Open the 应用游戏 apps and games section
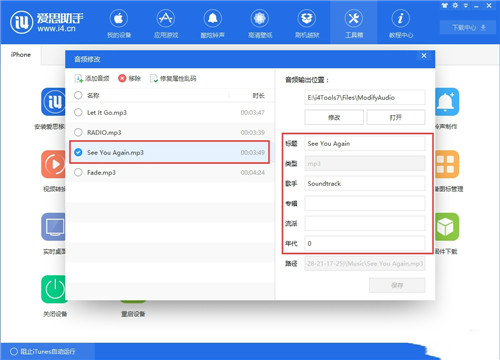Viewport: 500px width, 360px height. (x=166, y=24)
